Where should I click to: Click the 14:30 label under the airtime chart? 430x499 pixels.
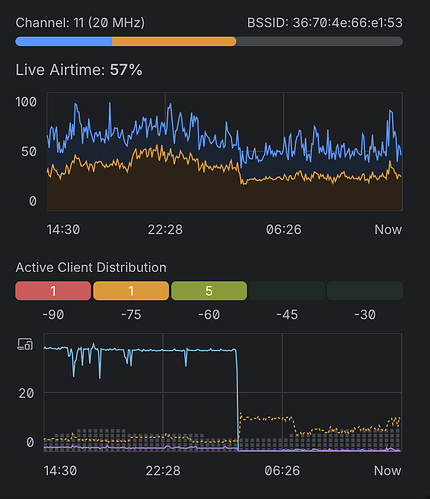pyautogui.click(x=63, y=229)
